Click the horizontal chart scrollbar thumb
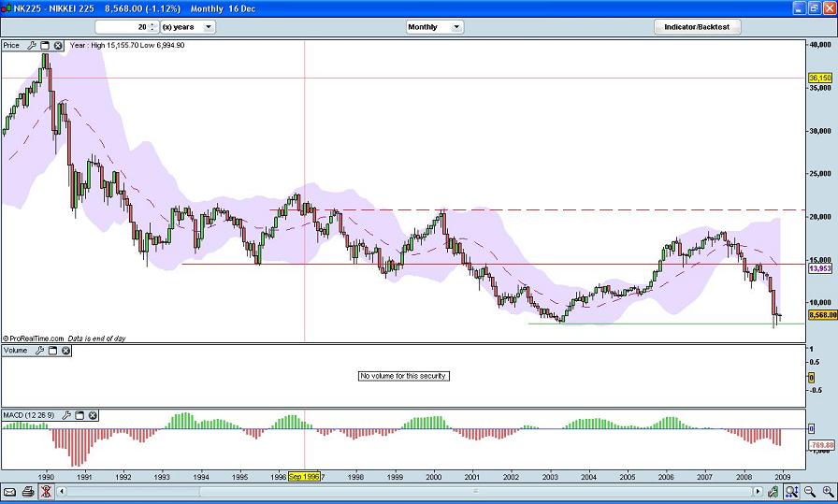This screenshot has width=838, height=504. click(476, 492)
